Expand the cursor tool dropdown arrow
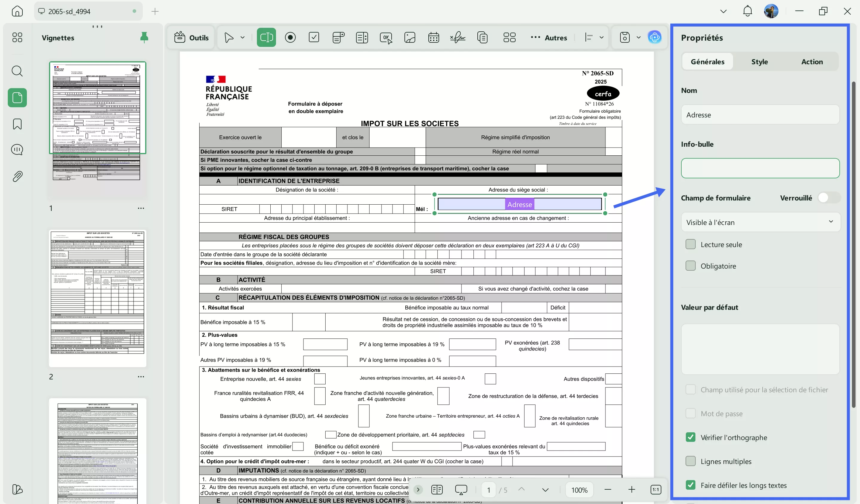Viewport: 860px width, 504px height. tap(243, 37)
